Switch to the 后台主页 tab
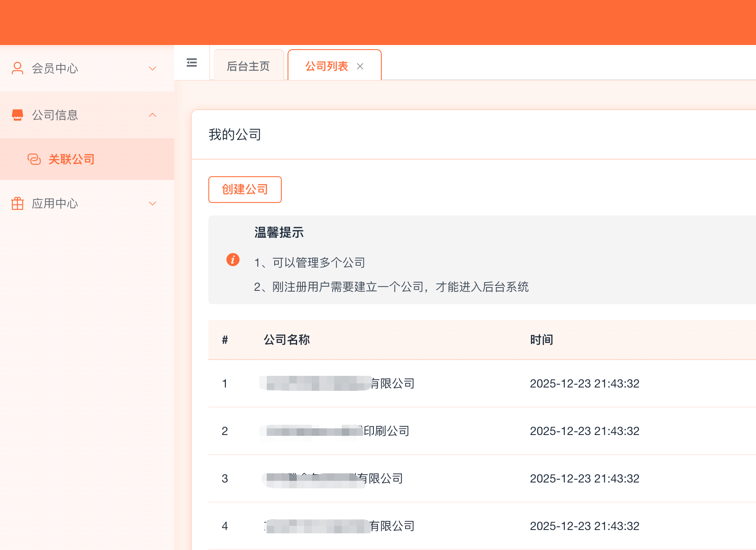 click(x=248, y=66)
